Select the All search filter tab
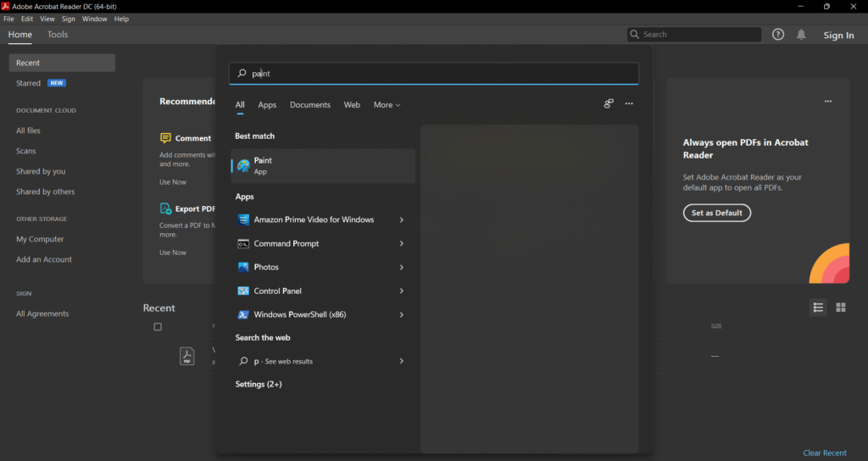The image size is (868, 461). click(240, 104)
